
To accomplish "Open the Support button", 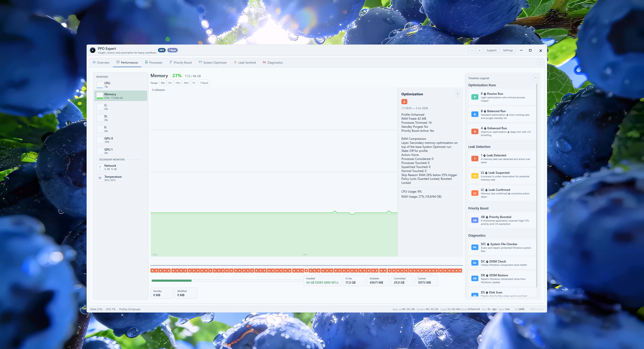I will click(491, 50).
